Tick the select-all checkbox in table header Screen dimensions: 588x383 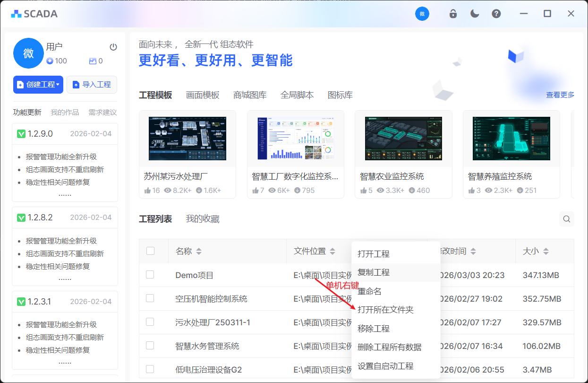click(x=150, y=251)
